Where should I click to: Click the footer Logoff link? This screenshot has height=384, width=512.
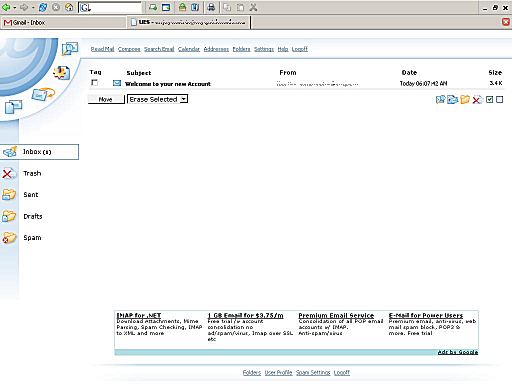342,372
